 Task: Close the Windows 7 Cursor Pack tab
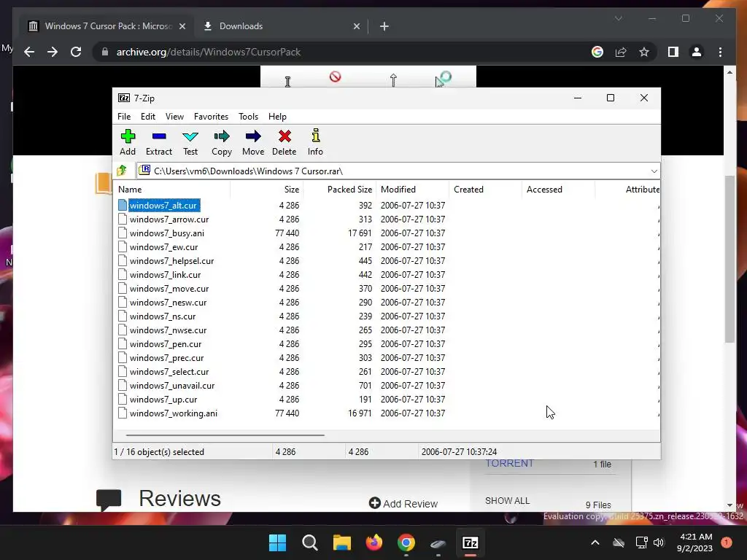point(182,26)
